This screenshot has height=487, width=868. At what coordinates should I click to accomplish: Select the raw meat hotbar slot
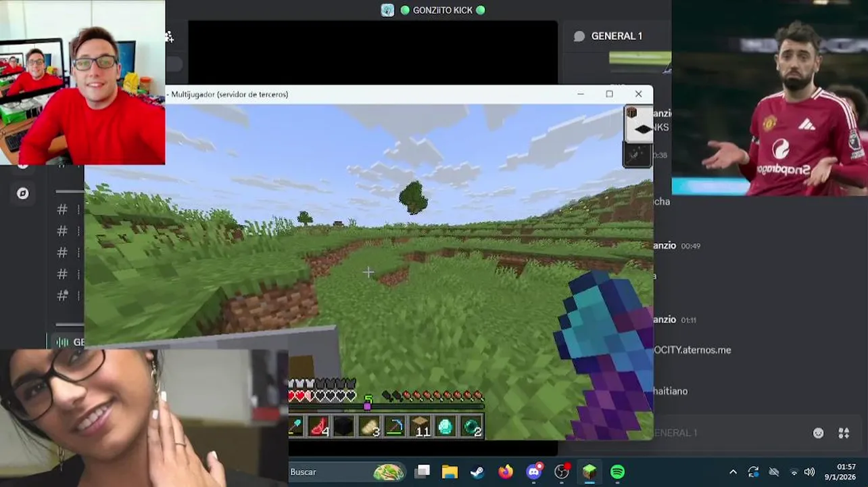point(318,426)
